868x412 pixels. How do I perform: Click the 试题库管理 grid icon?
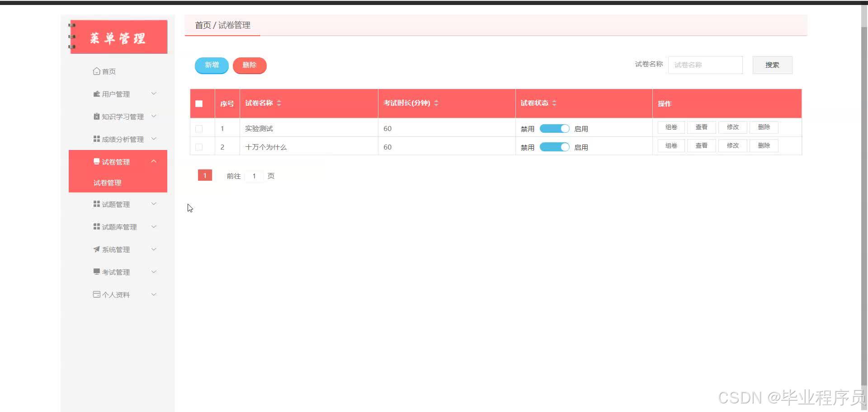(x=96, y=226)
